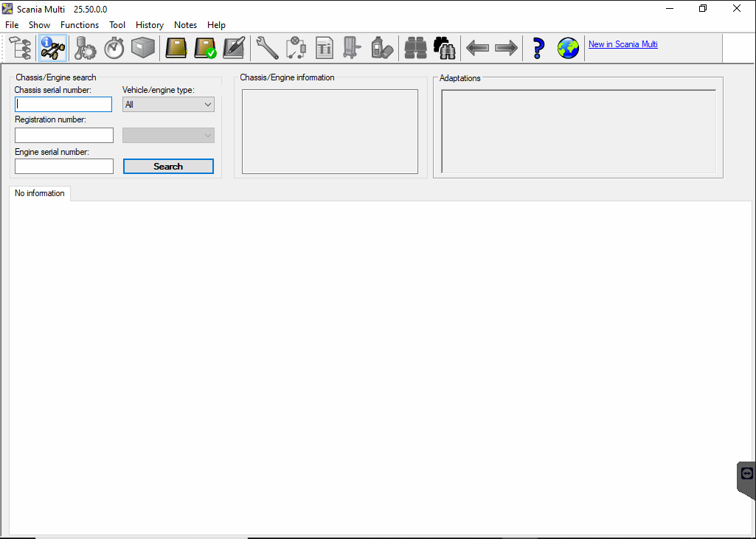
Task: Open the piston and gear parts icon
Action: coord(85,49)
